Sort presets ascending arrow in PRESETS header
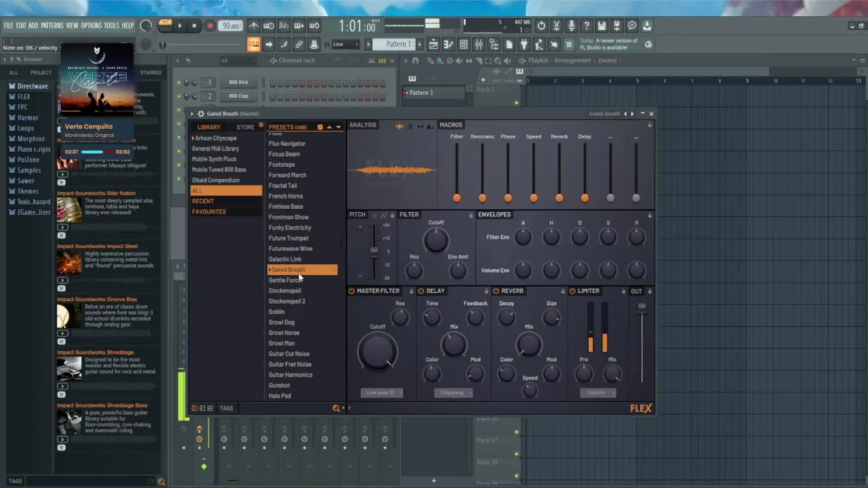 (x=329, y=127)
